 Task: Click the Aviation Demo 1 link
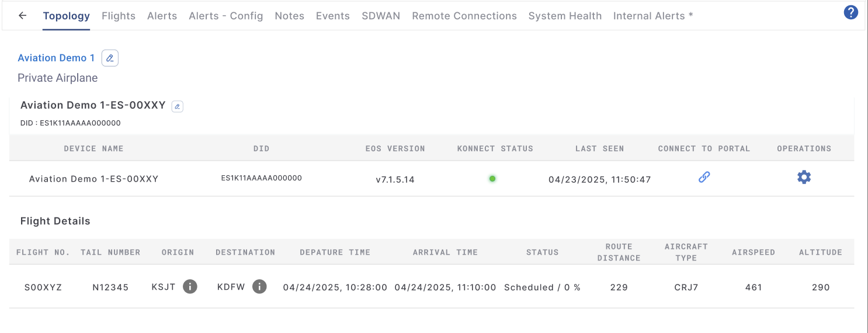click(56, 58)
